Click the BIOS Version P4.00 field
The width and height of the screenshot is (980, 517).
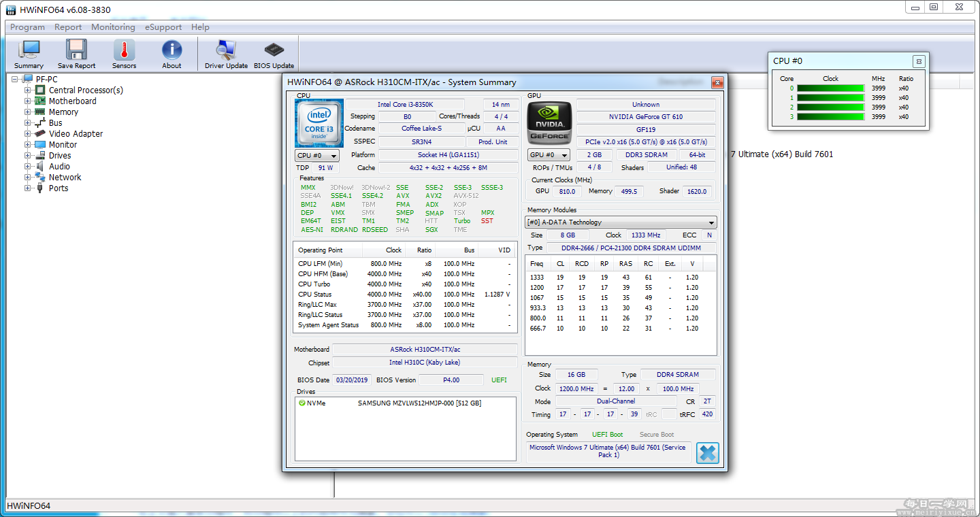pyautogui.click(x=451, y=380)
